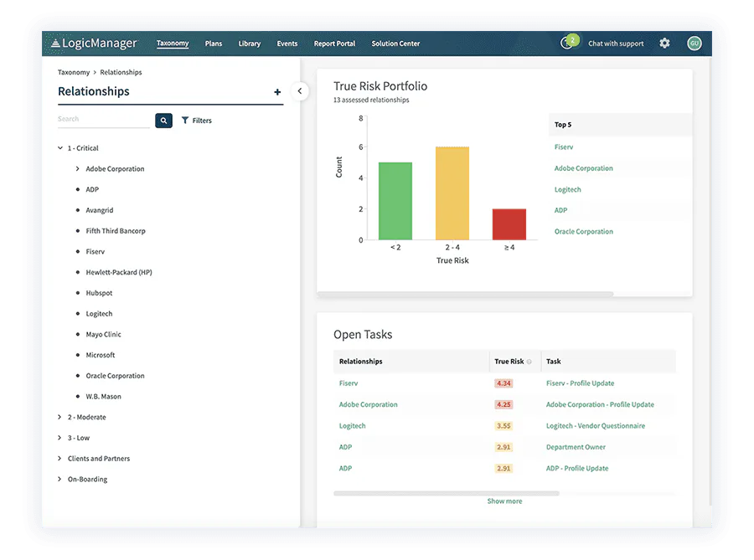Start Chat with support
The image size is (754, 560).
(616, 43)
